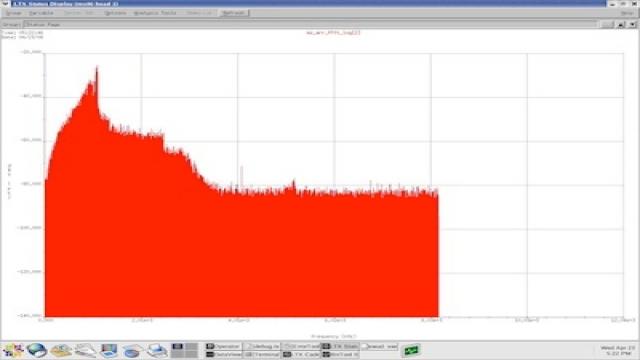Open the Options menu
The image size is (640, 360).
click(115, 13)
